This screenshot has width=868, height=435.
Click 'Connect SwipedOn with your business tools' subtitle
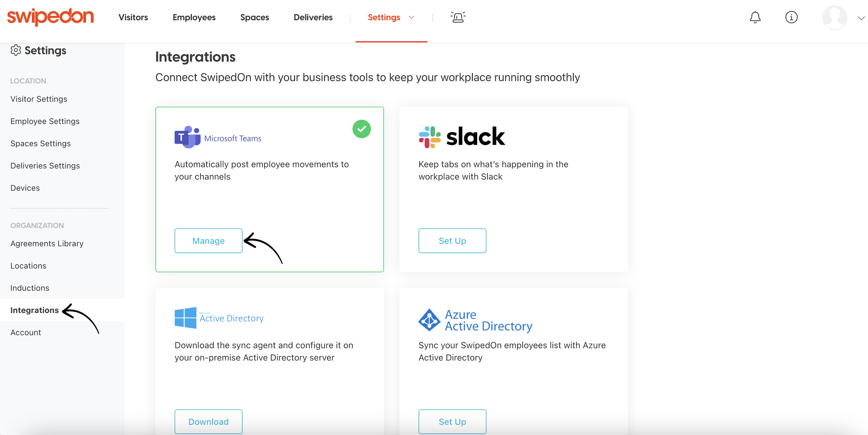[368, 78]
